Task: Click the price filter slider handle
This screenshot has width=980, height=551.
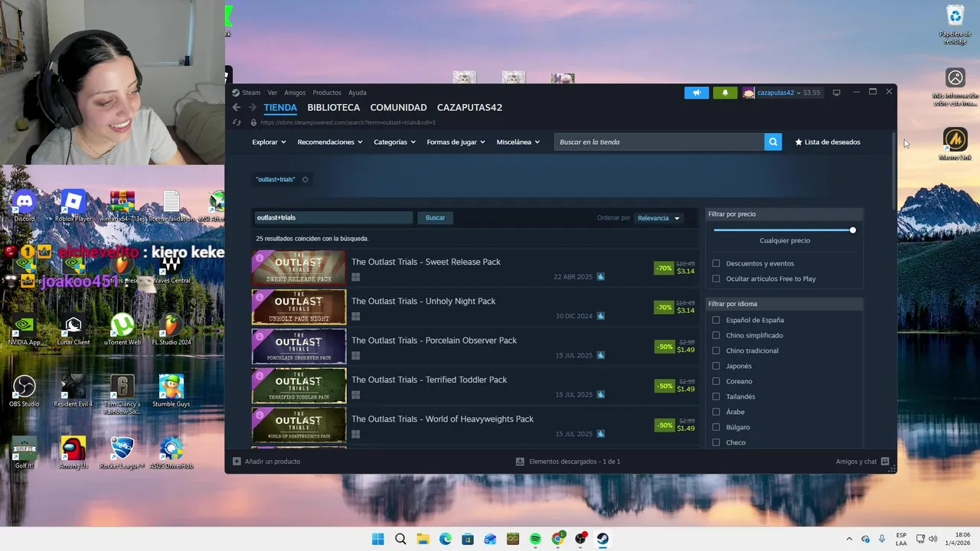Action: [x=852, y=230]
